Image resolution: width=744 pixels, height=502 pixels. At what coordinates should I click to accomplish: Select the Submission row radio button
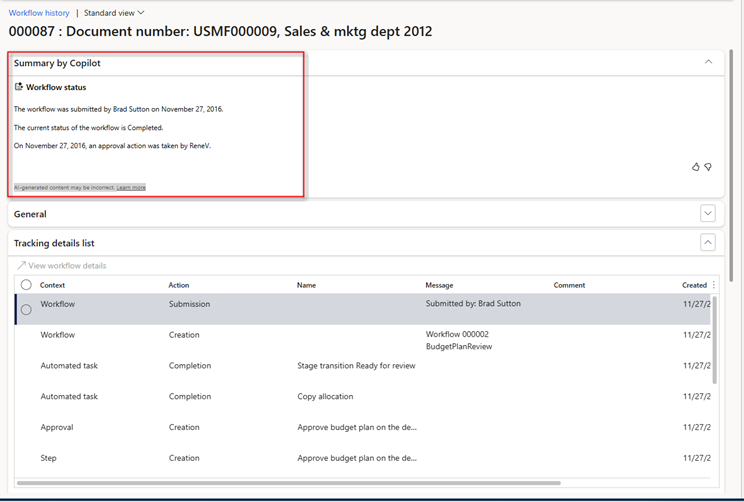(26, 309)
